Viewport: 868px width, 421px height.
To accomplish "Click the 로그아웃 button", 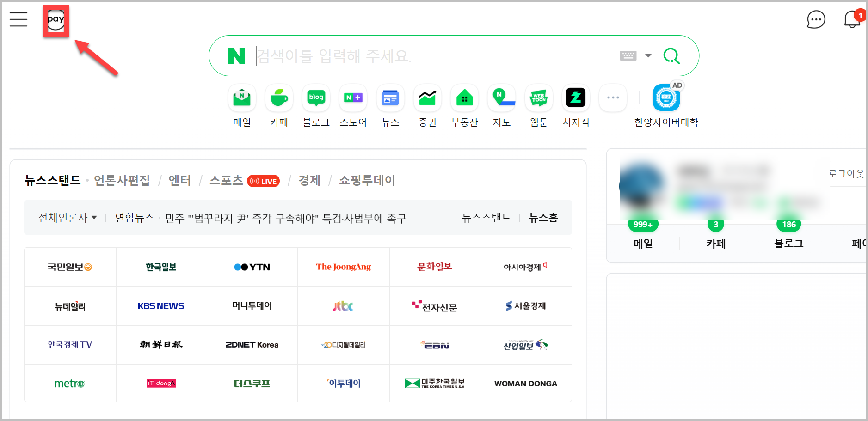I will point(846,173).
